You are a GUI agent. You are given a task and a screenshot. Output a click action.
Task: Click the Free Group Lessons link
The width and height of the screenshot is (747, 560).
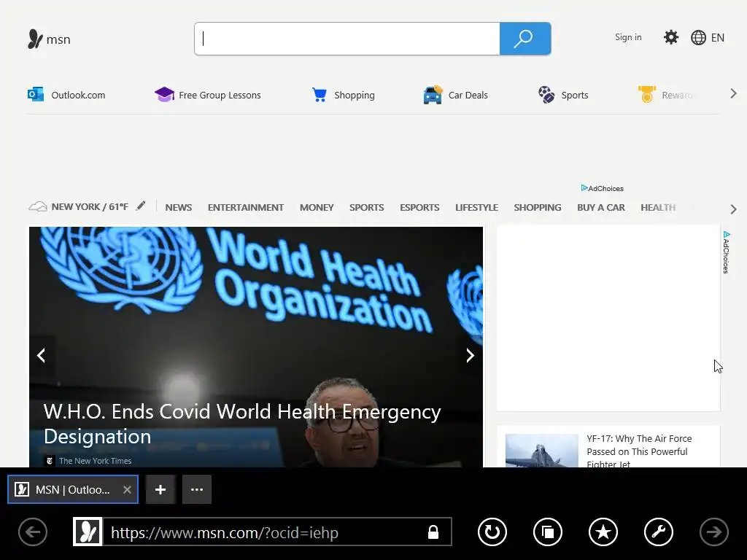pos(220,95)
